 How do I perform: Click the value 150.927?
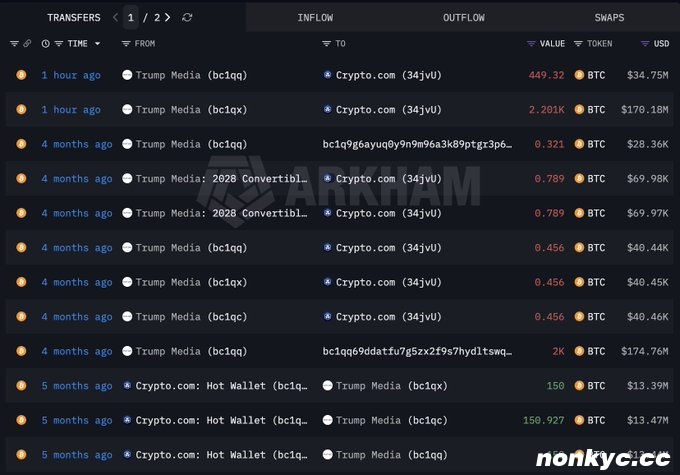point(543,420)
